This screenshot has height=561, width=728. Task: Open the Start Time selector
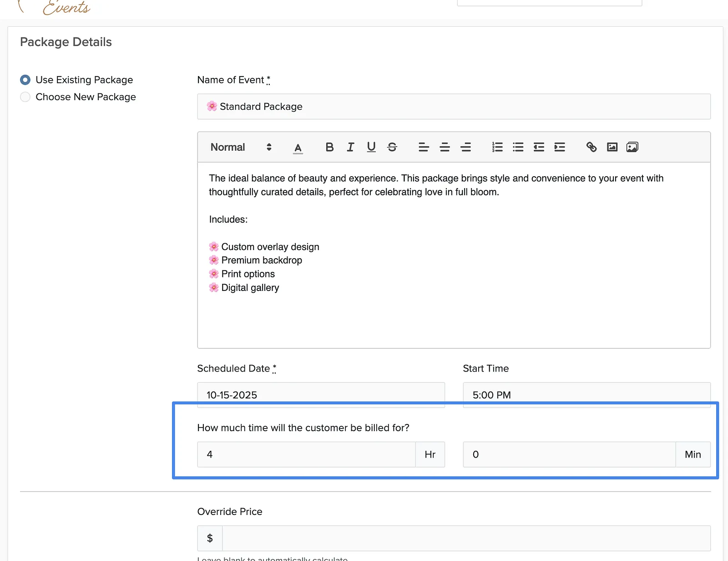tap(586, 395)
